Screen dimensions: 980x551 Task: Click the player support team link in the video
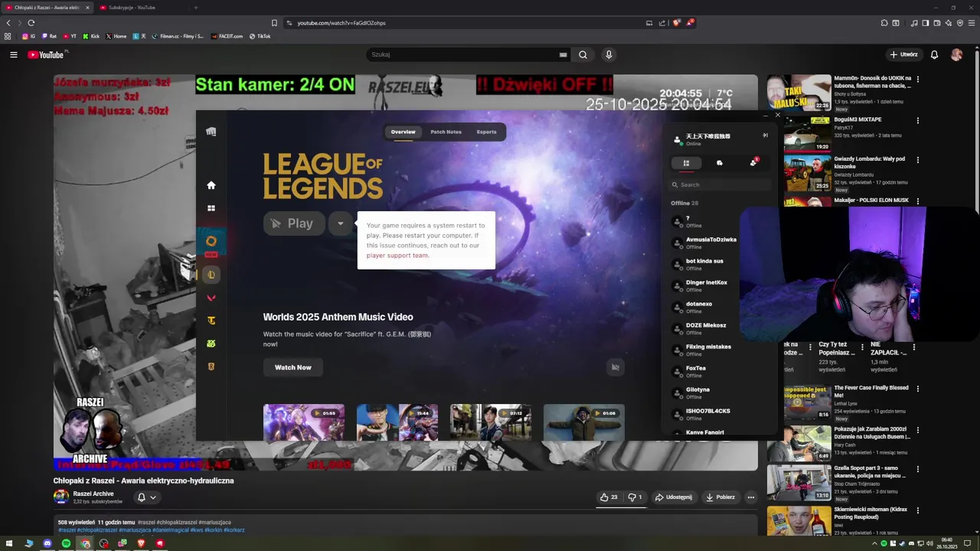click(x=397, y=256)
